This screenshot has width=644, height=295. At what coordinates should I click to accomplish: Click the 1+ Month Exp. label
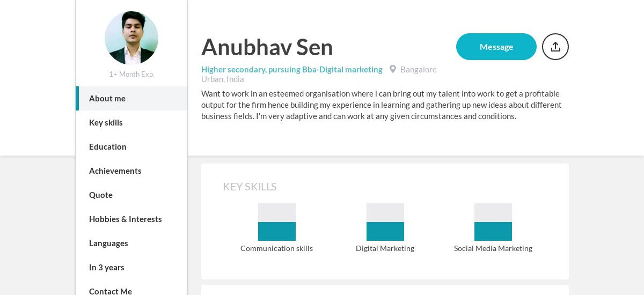pos(131,74)
